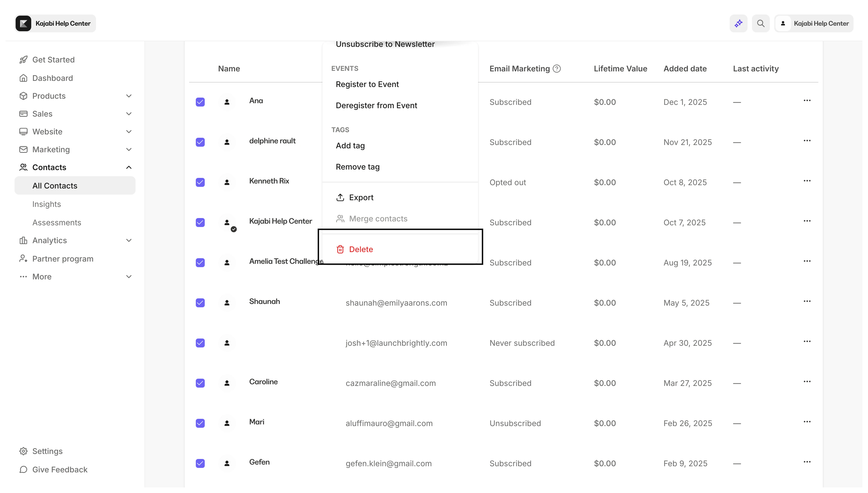Open the Insights contacts page
This screenshot has height=493, width=868.
click(x=47, y=204)
